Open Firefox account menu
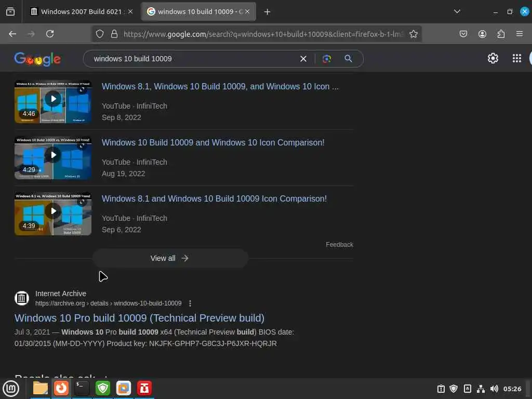The image size is (532, 399). (x=482, y=34)
